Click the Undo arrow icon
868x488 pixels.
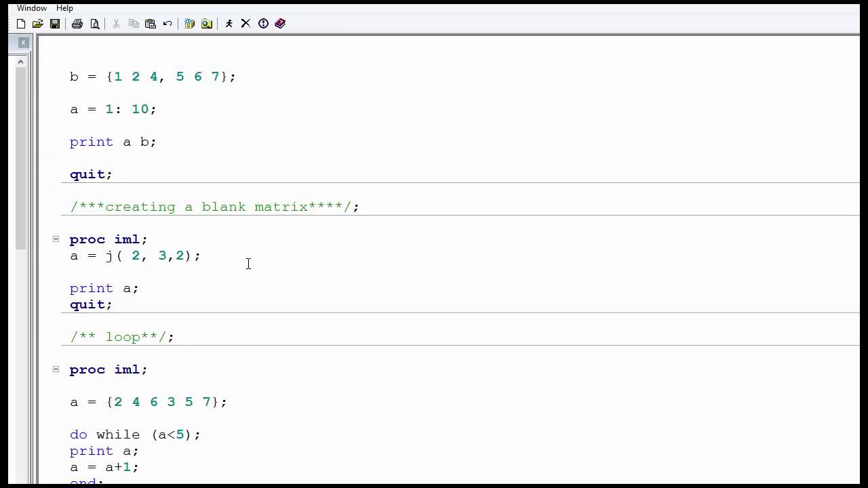[167, 24]
